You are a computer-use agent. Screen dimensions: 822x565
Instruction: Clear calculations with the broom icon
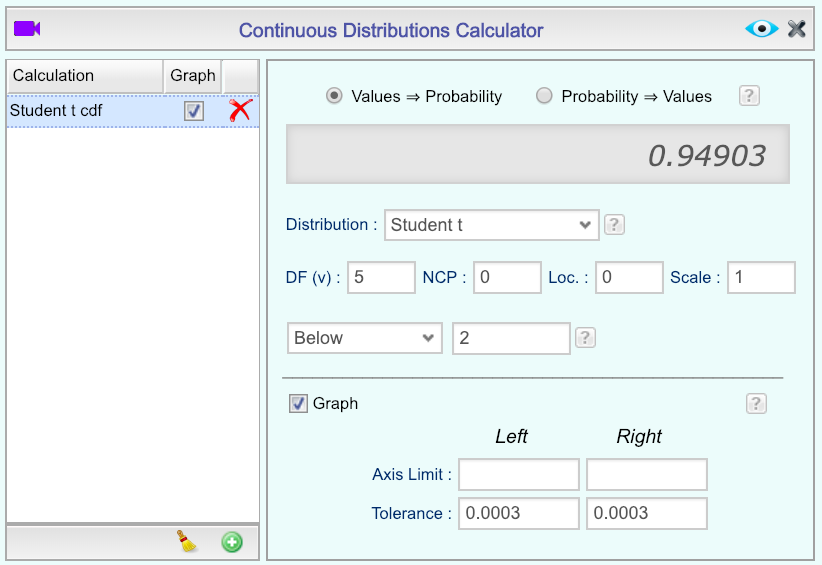186,542
